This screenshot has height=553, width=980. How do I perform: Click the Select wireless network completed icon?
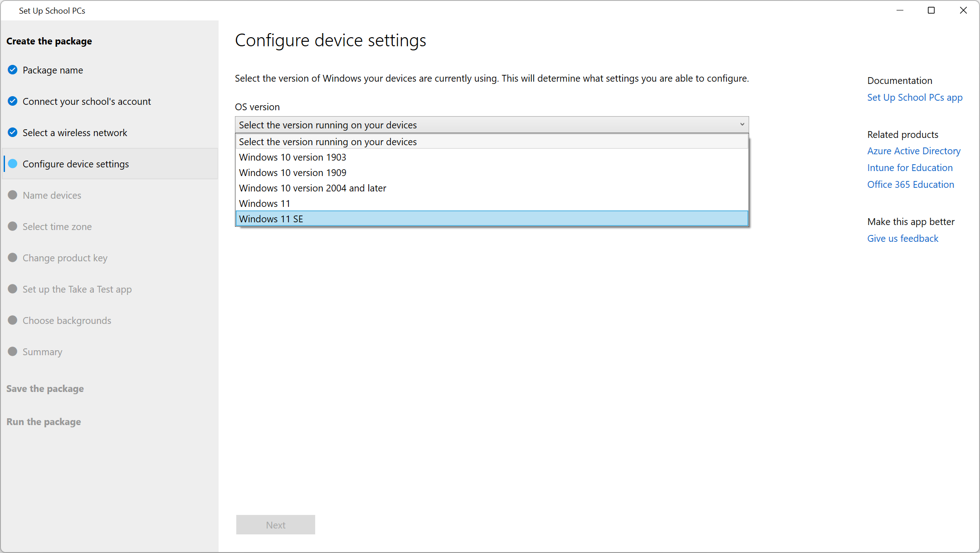(12, 132)
